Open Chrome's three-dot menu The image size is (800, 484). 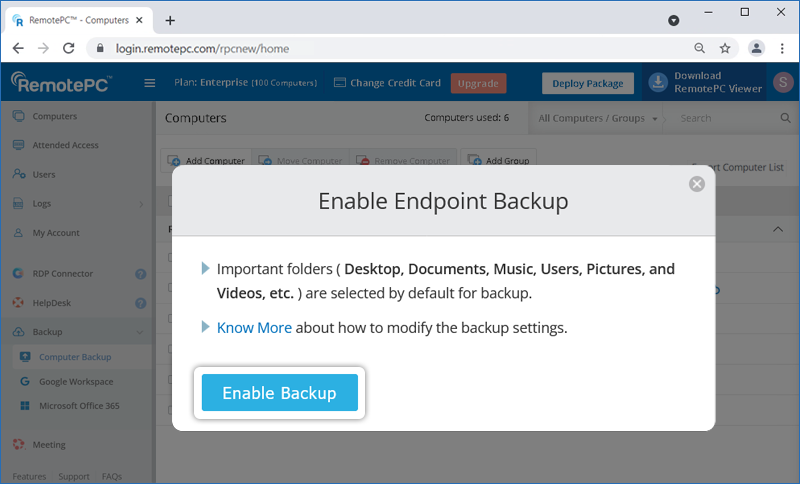point(782,48)
